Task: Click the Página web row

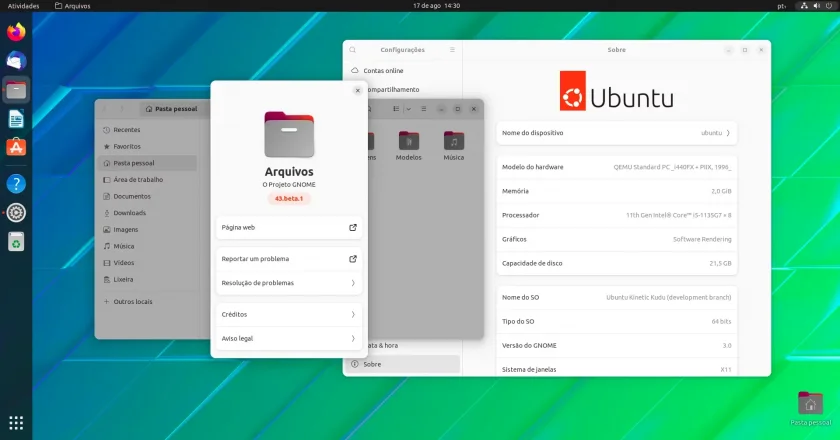Action: point(289,227)
